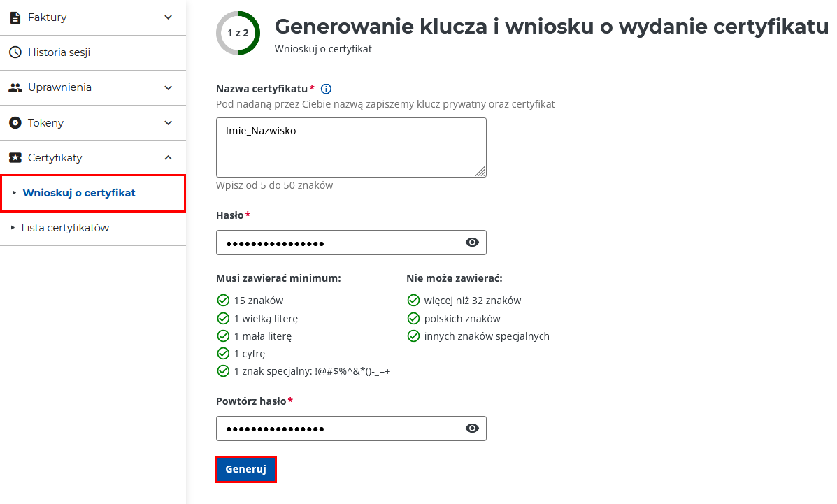Click into the Nazwa certyfikatu text area

click(x=351, y=147)
